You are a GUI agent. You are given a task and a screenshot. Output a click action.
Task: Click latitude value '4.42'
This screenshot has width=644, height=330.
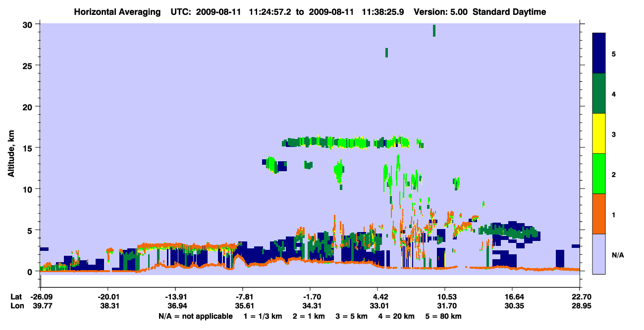[x=377, y=297]
